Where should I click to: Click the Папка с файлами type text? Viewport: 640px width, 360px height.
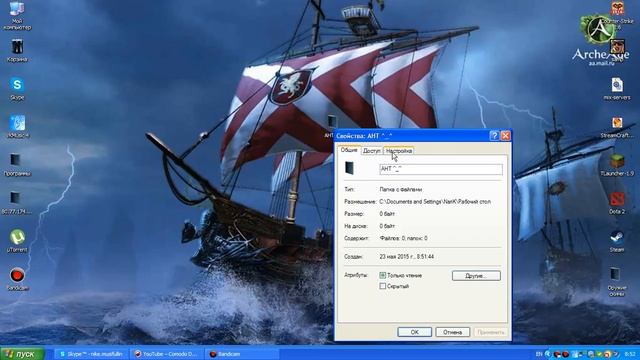pyautogui.click(x=401, y=189)
